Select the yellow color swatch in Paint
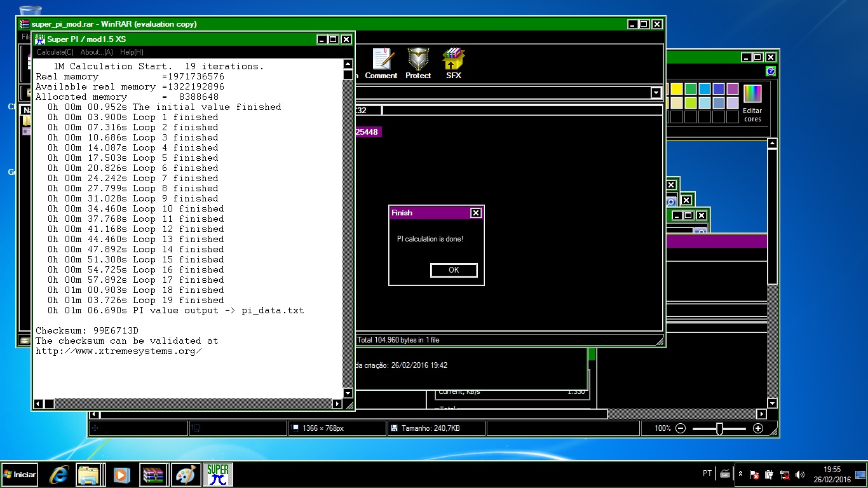This screenshot has height=488, width=868. click(677, 89)
